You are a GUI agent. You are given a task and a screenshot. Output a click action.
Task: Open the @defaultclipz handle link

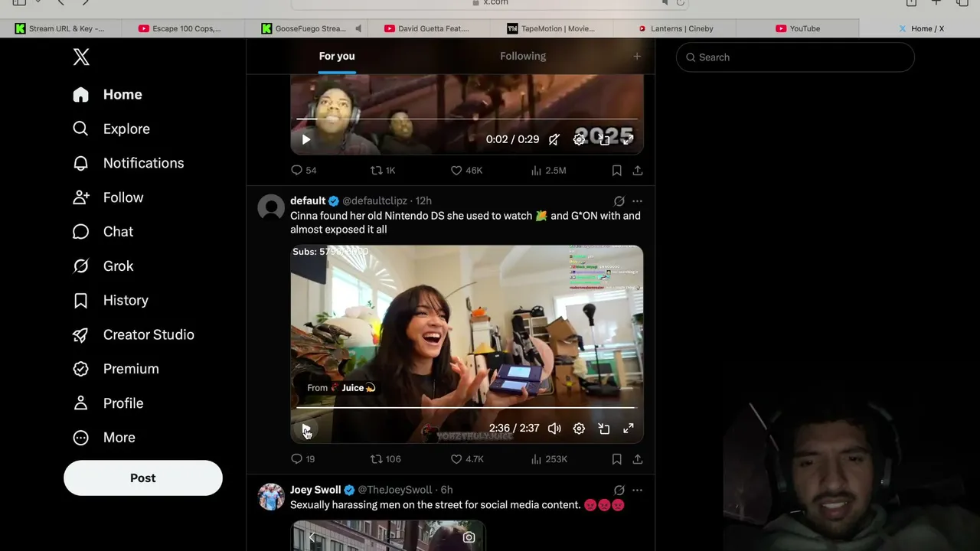pyautogui.click(x=374, y=201)
